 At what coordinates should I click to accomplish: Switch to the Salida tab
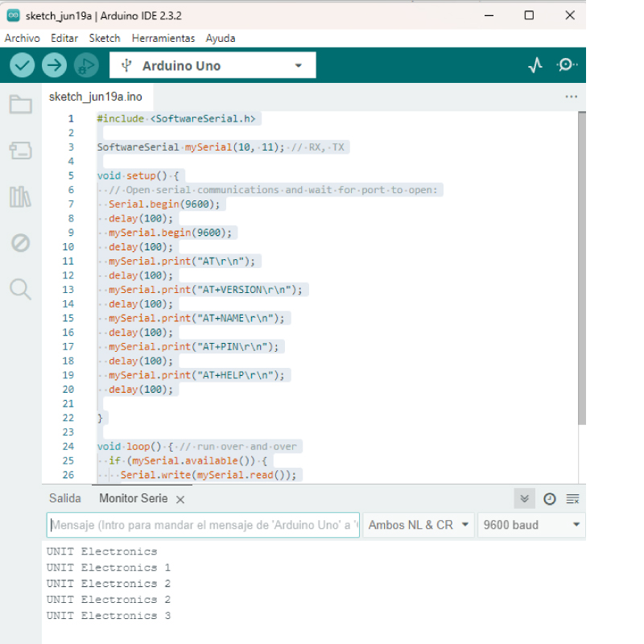click(65, 498)
